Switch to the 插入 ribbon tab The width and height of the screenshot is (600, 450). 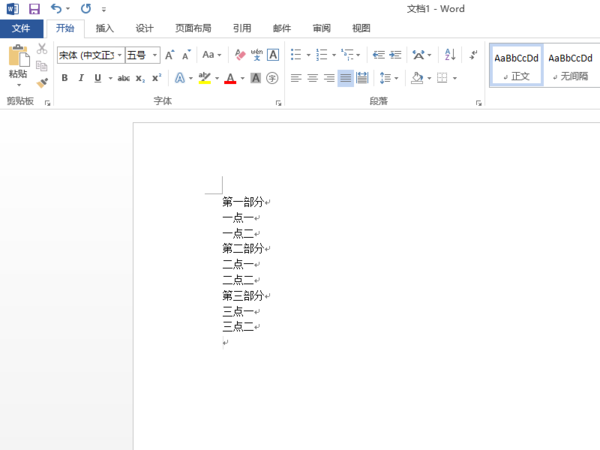(104, 29)
